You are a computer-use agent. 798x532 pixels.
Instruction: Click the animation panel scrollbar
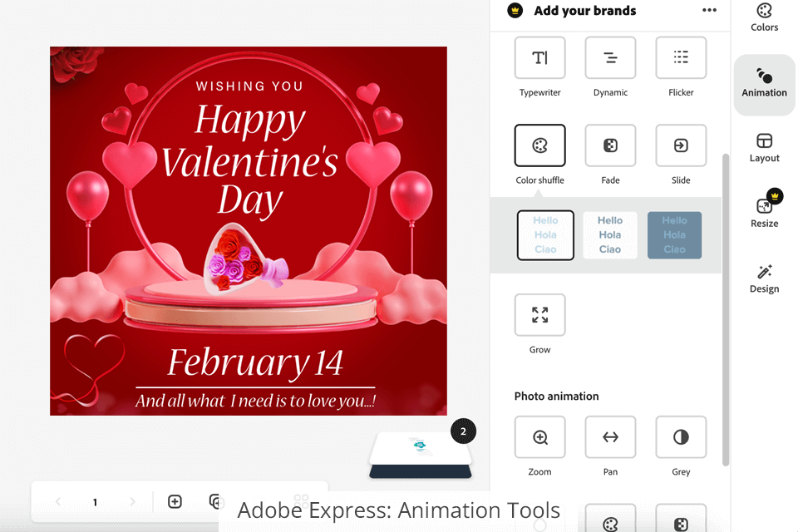726,309
